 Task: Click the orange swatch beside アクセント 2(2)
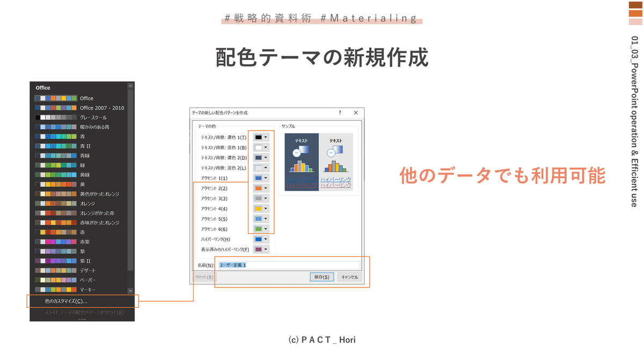259,188
